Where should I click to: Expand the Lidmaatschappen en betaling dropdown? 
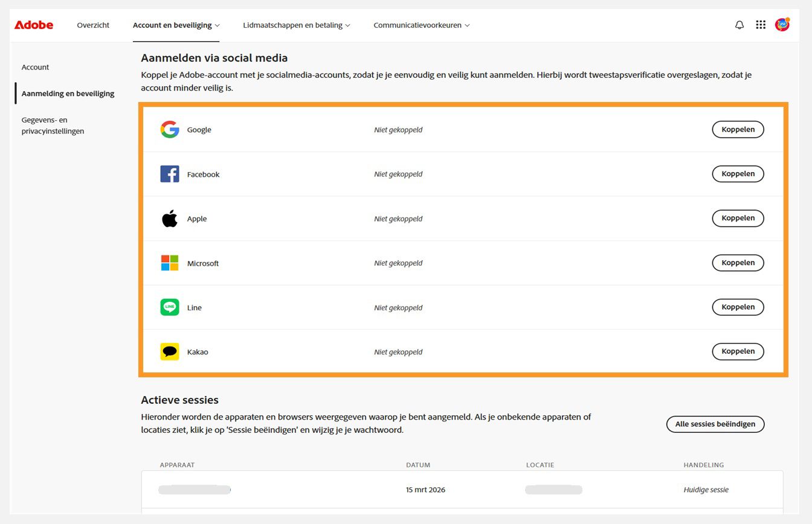pyautogui.click(x=296, y=25)
